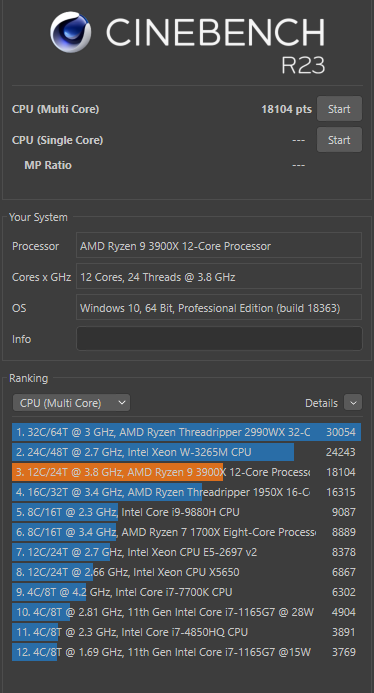This screenshot has width=374, height=693.
Task: Open the CPU (Multi Core) ranking dropdown
Action: (71, 403)
